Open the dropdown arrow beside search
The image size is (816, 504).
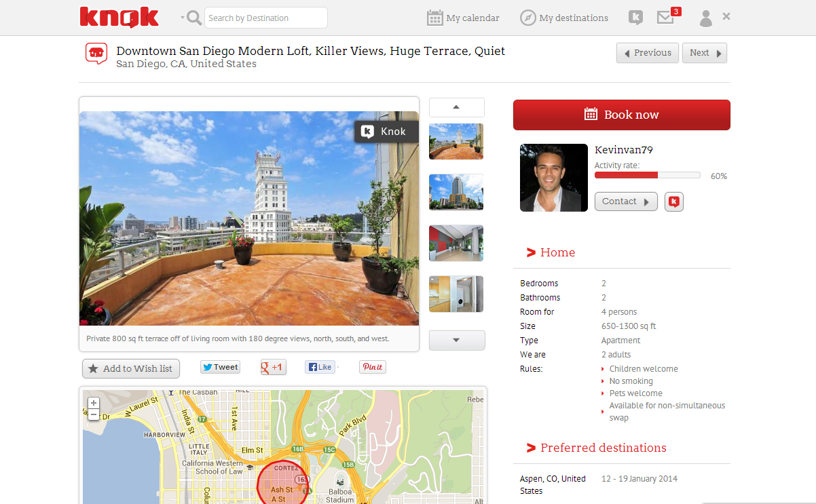point(183,18)
